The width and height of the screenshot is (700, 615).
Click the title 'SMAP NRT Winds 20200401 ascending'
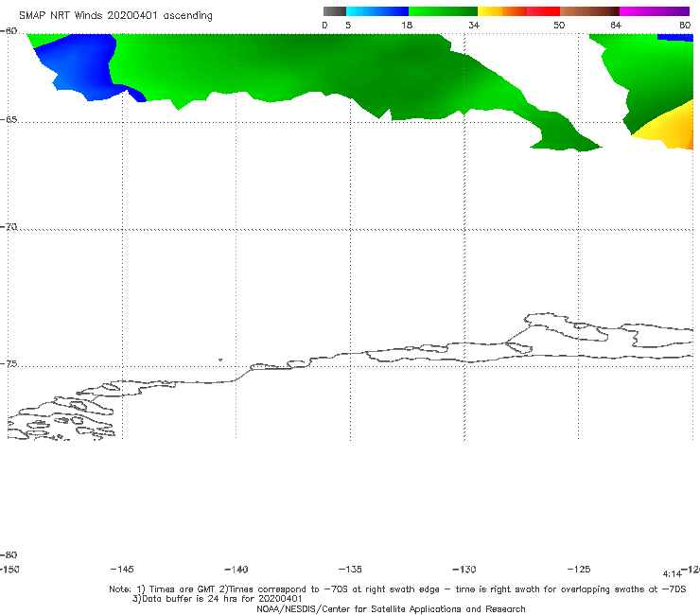(x=115, y=16)
